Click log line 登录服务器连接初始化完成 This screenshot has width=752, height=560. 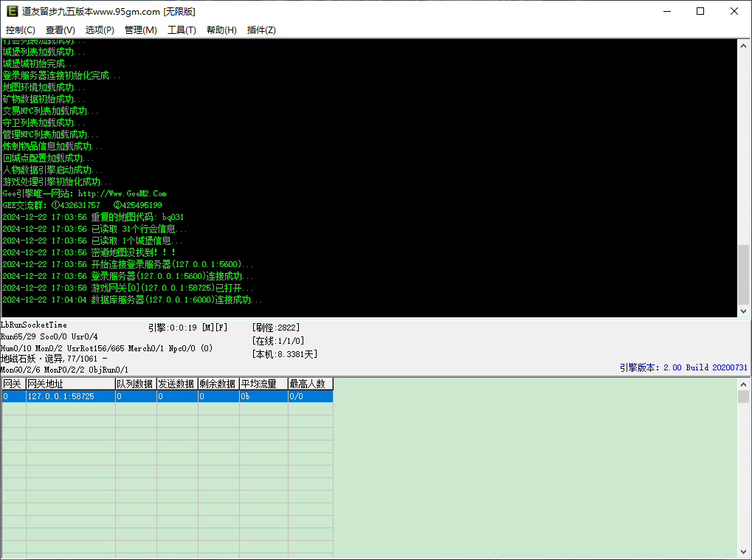[61, 75]
